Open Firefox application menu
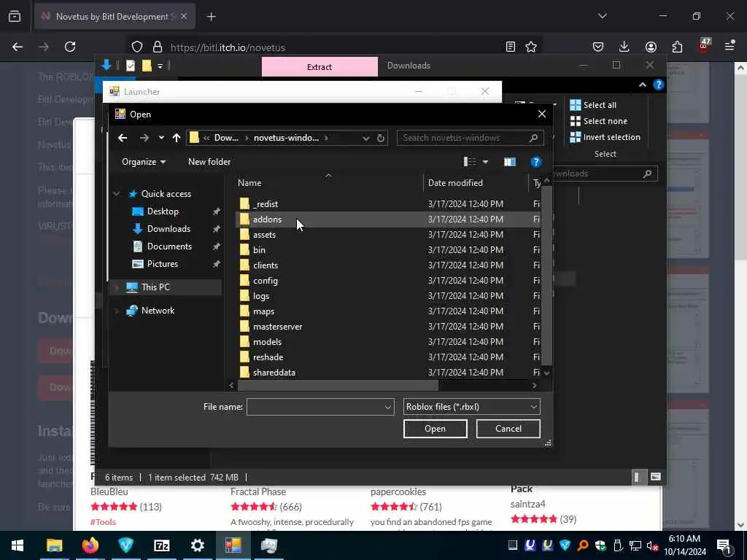Image resolution: width=747 pixels, height=560 pixels. pyautogui.click(x=729, y=46)
